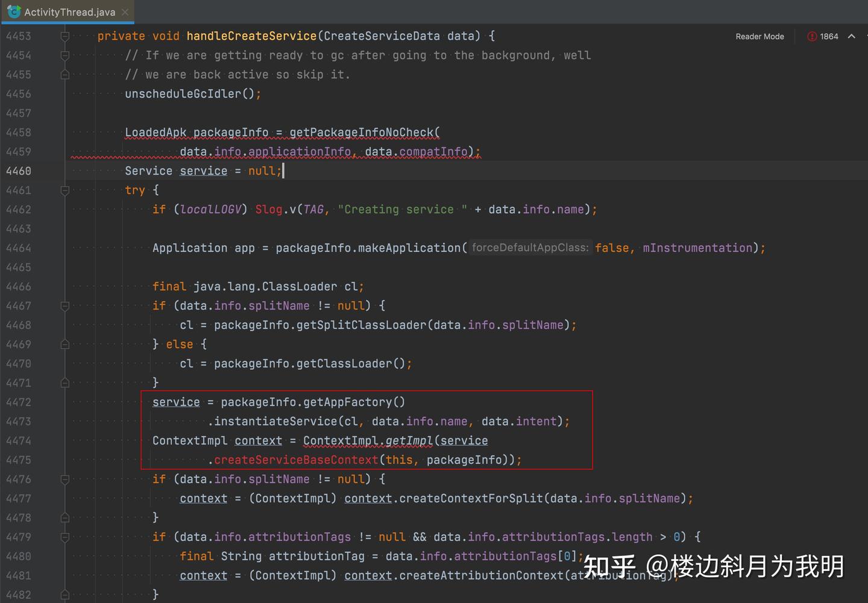Click createAttributionContext method call
This screenshot has width=868, height=603.
pyautogui.click(x=482, y=576)
